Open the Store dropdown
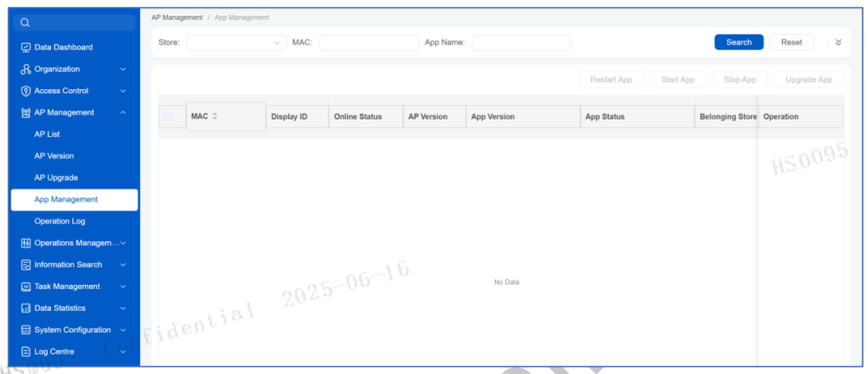Screen dimensions: 868x374 pyautogui.click(x=236, y=43)
